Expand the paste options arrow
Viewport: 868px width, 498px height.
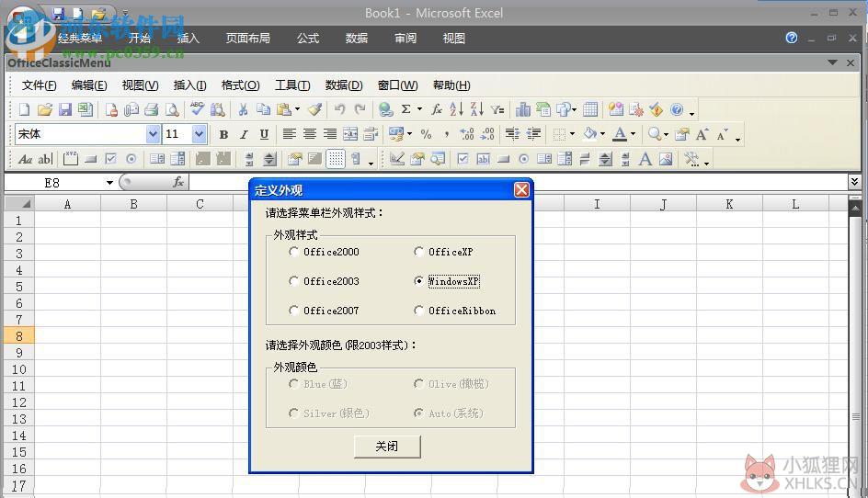pyautogui.click(x=297, y=109)
